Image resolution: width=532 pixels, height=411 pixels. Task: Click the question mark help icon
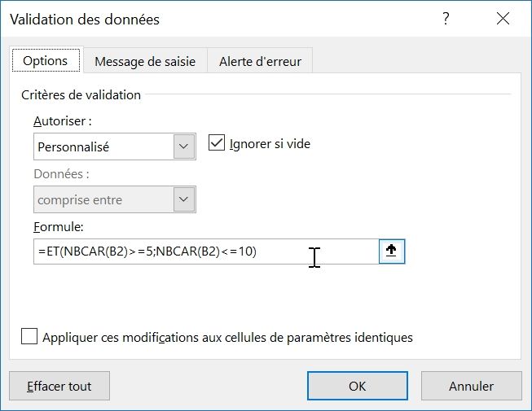[x=446, y=19]
